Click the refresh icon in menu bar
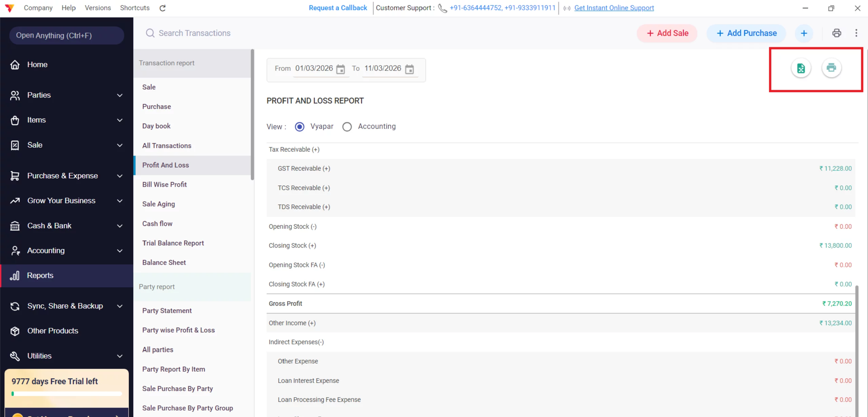 (x=162, y=8)
